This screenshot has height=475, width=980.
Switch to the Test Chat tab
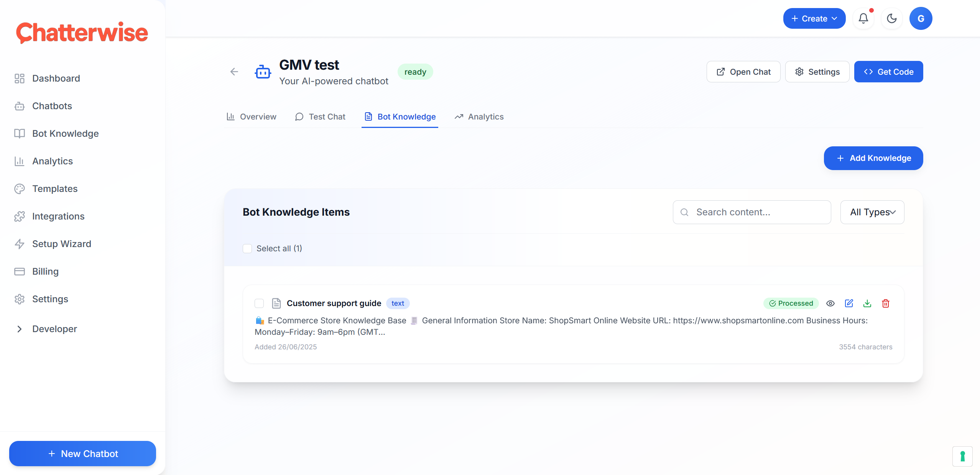[320, 117]
